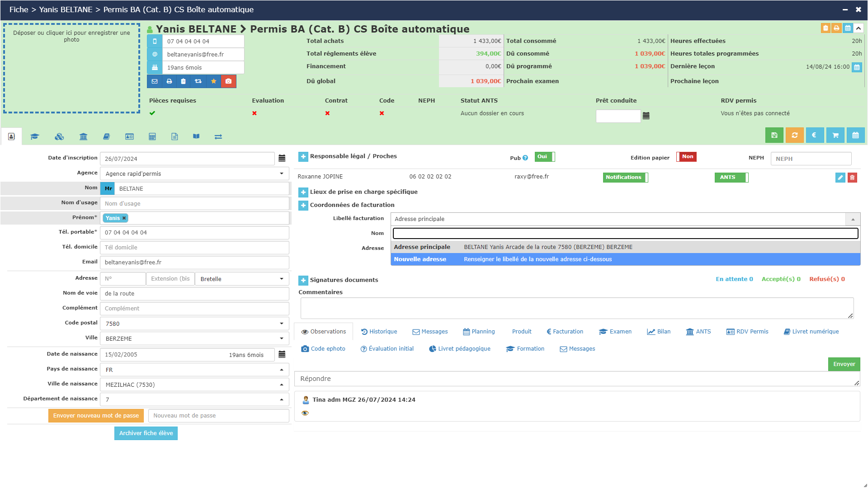
Task: Click the shopping cart icon button
Action: [835, 135]
